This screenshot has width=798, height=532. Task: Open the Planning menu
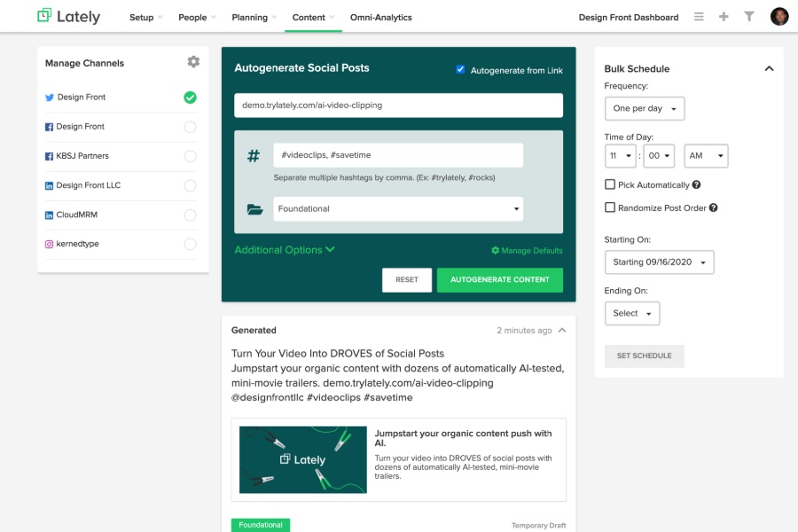[x=254, y=18]
